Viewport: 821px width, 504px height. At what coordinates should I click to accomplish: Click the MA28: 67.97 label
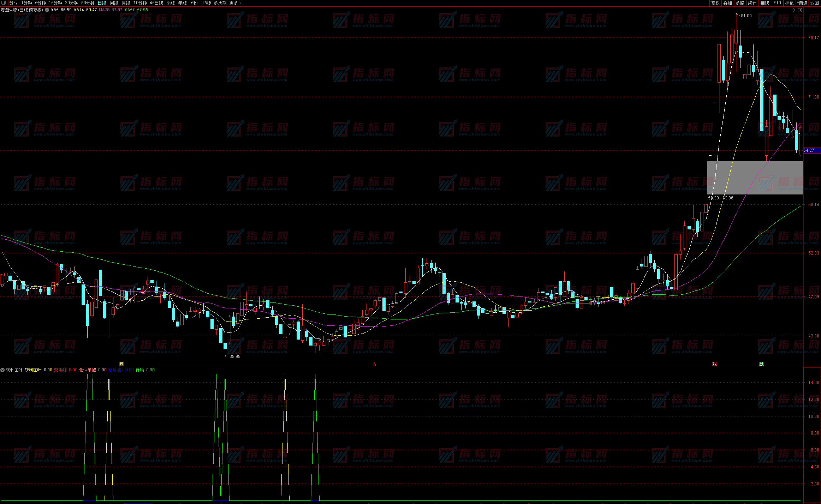click(111, 10)
